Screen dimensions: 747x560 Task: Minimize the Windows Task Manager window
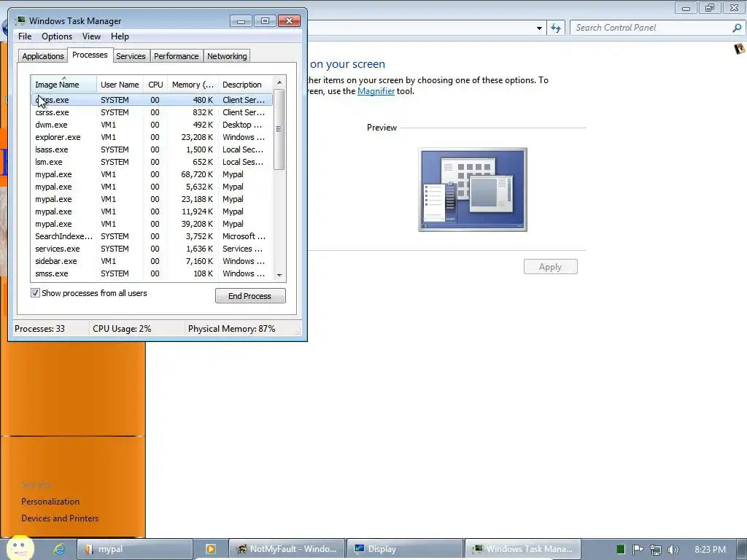[x=241, y=21]
